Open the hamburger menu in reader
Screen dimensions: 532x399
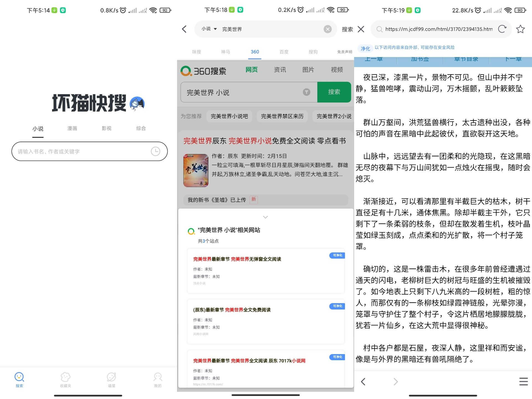point(523,382)
